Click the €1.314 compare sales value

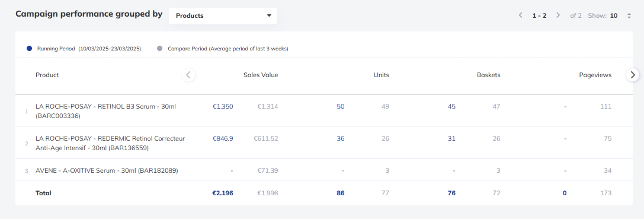pos(268,107)
